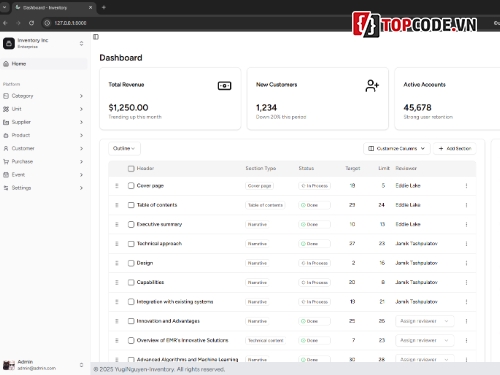This screenshot has height=375, width=500.
Task: Check the Technical approach checkbox
Action: tap(131, 244)
